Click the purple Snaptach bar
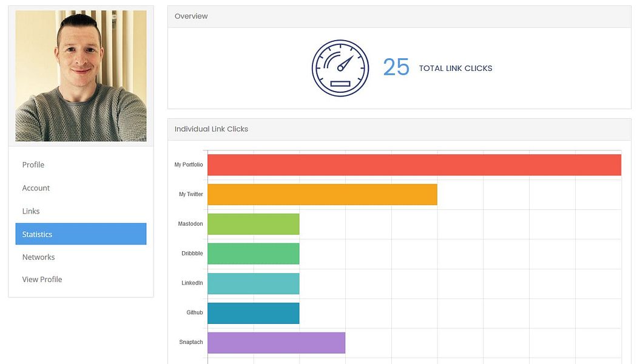637x364 pixels. [276, 343]
